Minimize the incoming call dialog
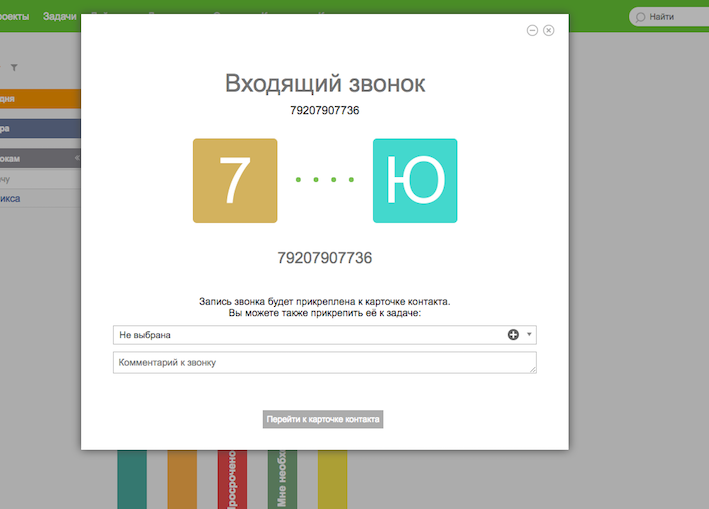Viewport: 709px width, 509px height. [x=532, y=30]
